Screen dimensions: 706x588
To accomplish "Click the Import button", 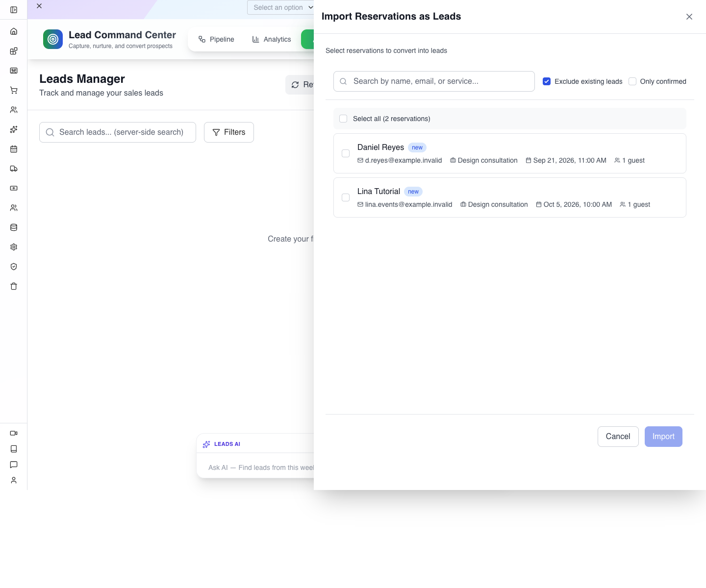I will 663,437.
